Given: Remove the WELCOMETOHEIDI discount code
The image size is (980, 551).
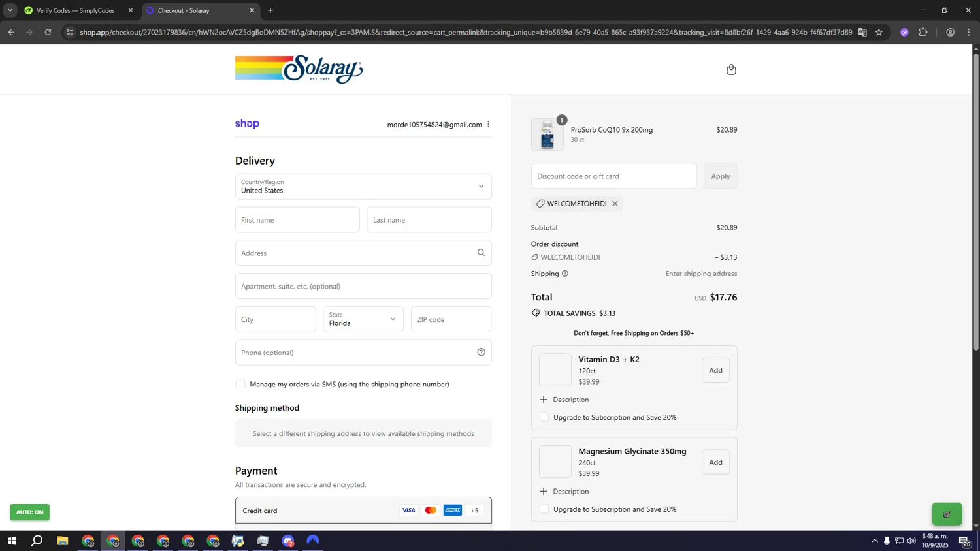Looking at the screenshot, I should (615, 204).
